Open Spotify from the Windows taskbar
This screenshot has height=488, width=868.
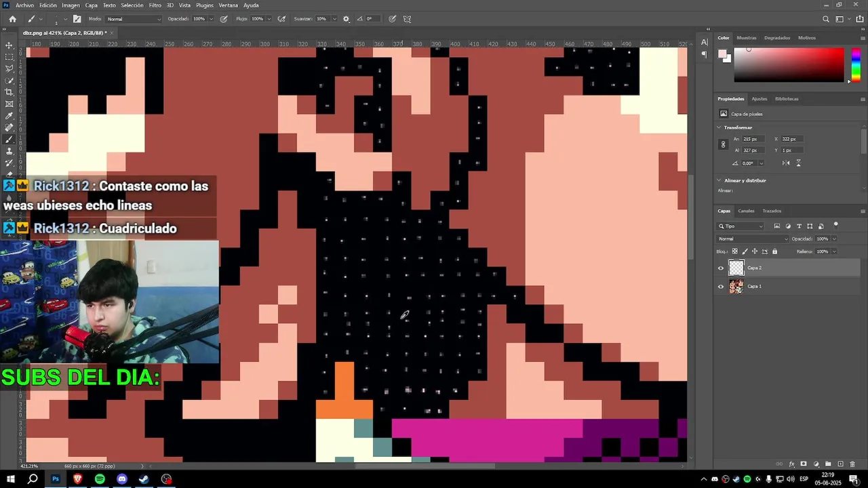click(x=100, y=479)
